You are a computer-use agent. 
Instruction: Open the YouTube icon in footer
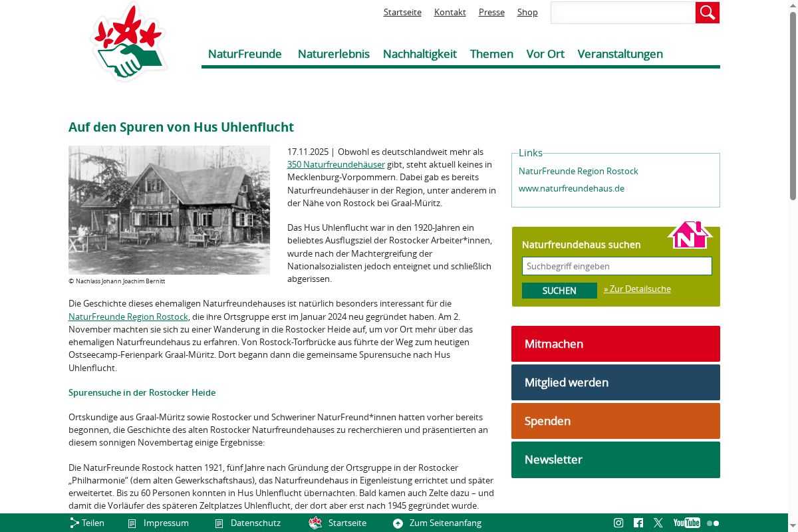[686, 523]
